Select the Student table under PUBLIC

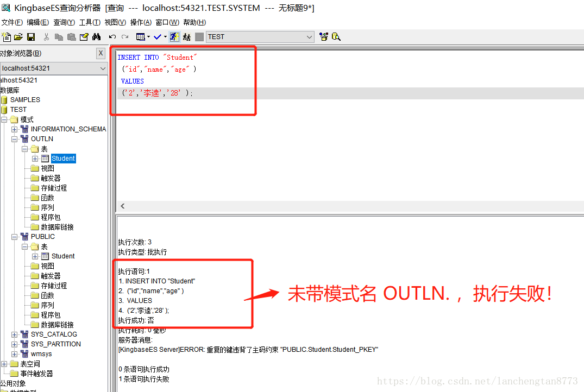click(x=63, y=256)
